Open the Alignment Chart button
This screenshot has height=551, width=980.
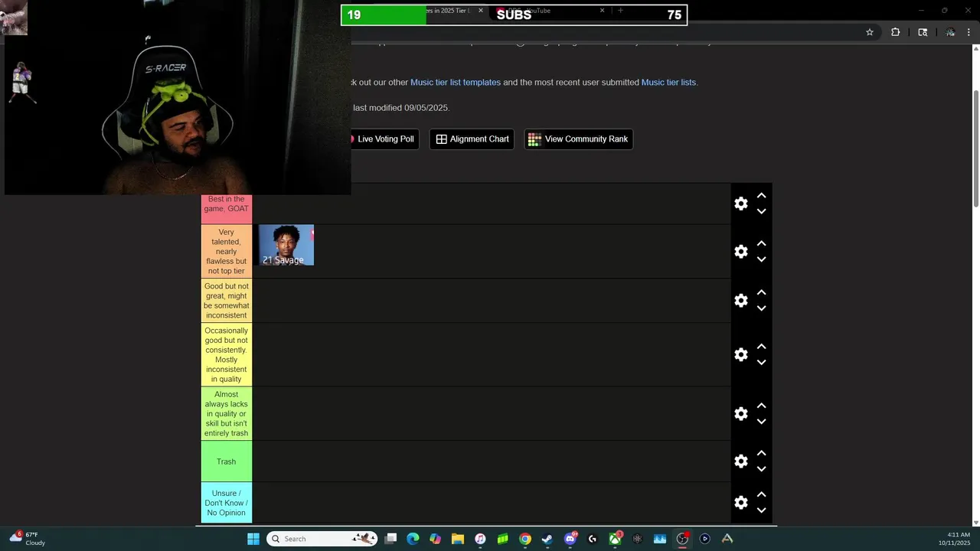point(472,139)
